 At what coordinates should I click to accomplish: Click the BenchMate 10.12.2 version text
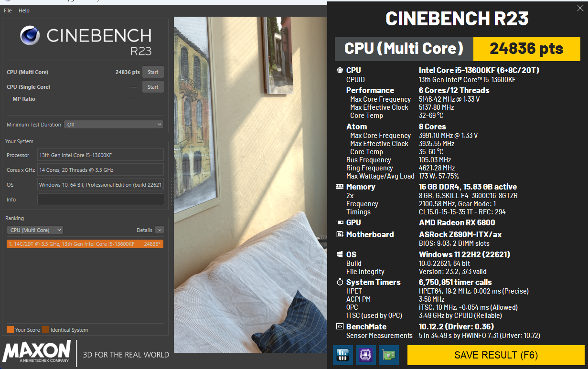[x=457, y=327]
